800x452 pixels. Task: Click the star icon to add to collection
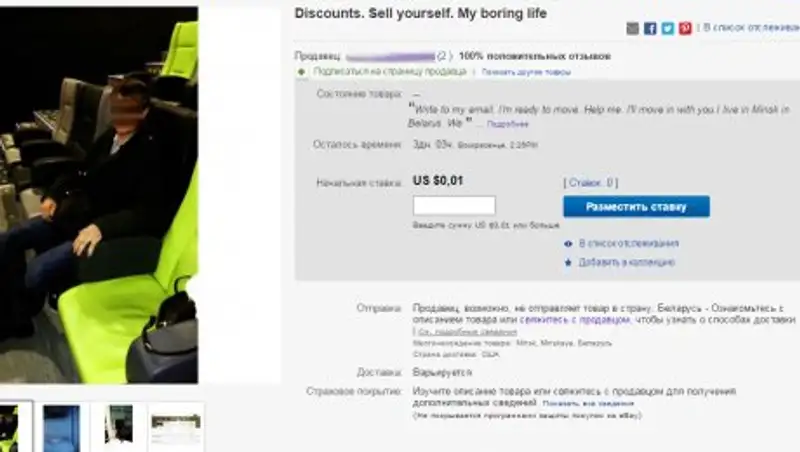click(568, 263)
